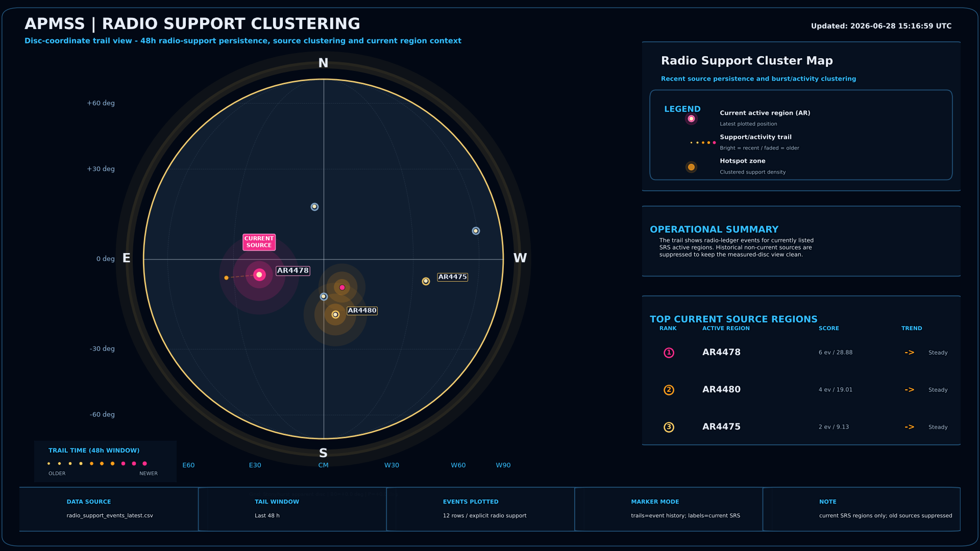Click the Radio Support Cluster Map title
980x551 pixels.
coord(747,61)
